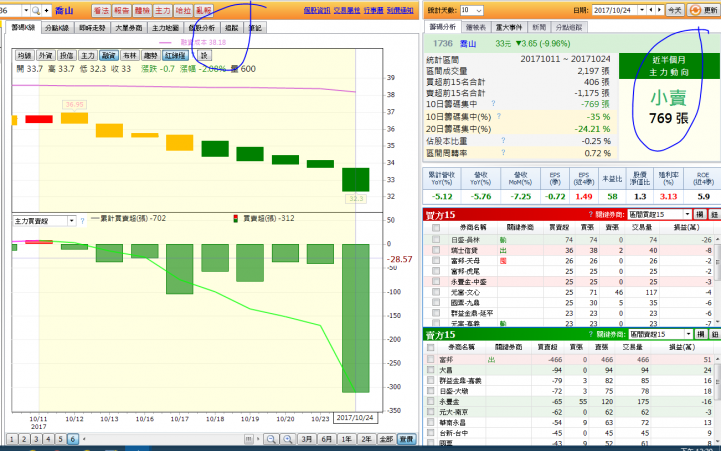Open the 統計天數 dropdown
Image resolution: width=721 pixels, height=451 pixels.
coord(472,10)
